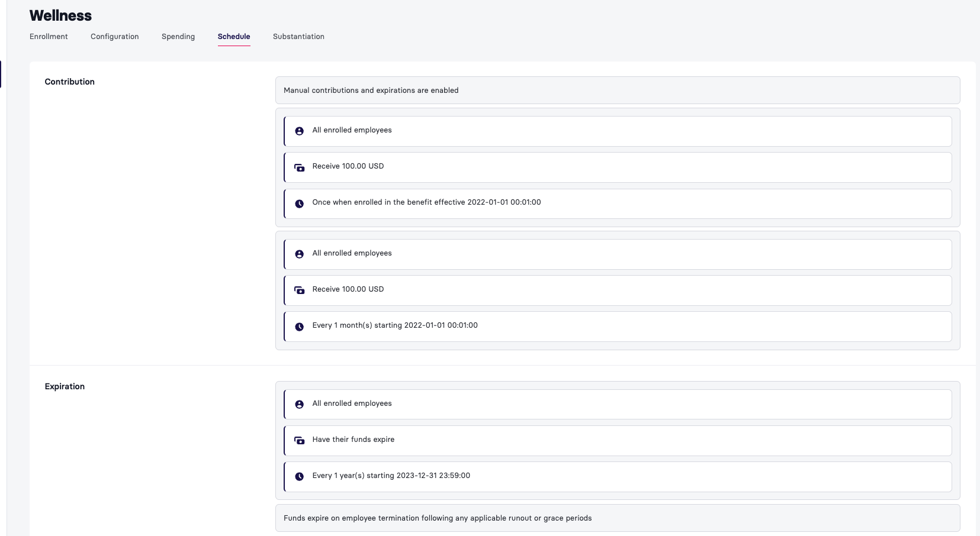Click clock icon next to Every 1 month(s)

coord(300,327)
